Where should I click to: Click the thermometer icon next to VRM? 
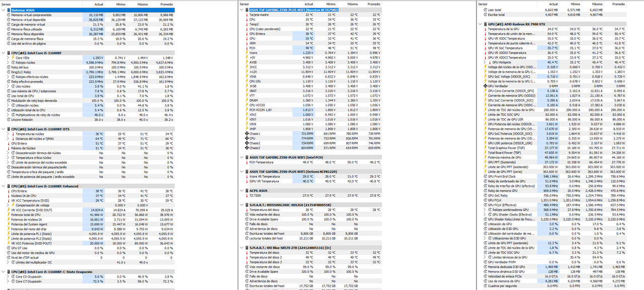tap(246, 43)
